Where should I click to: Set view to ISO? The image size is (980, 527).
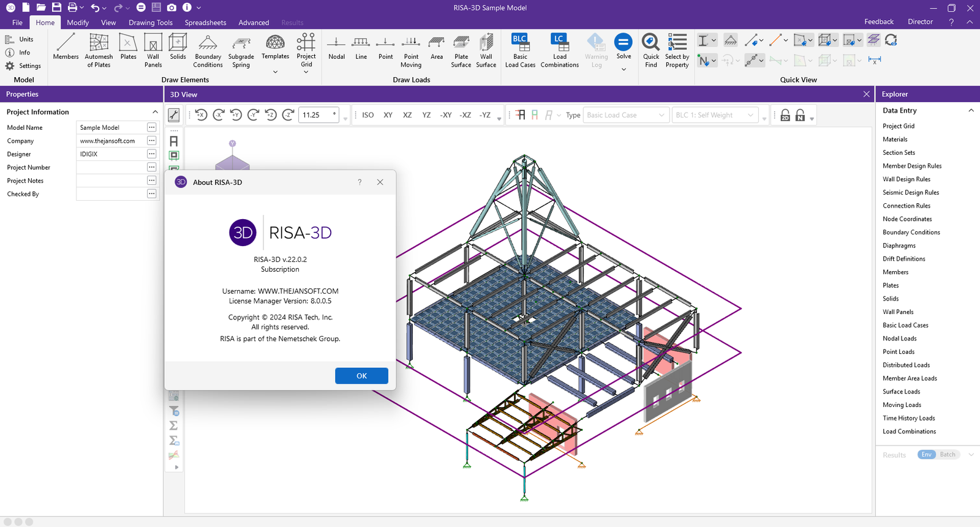pyautogui.click(x=367, y=115)
